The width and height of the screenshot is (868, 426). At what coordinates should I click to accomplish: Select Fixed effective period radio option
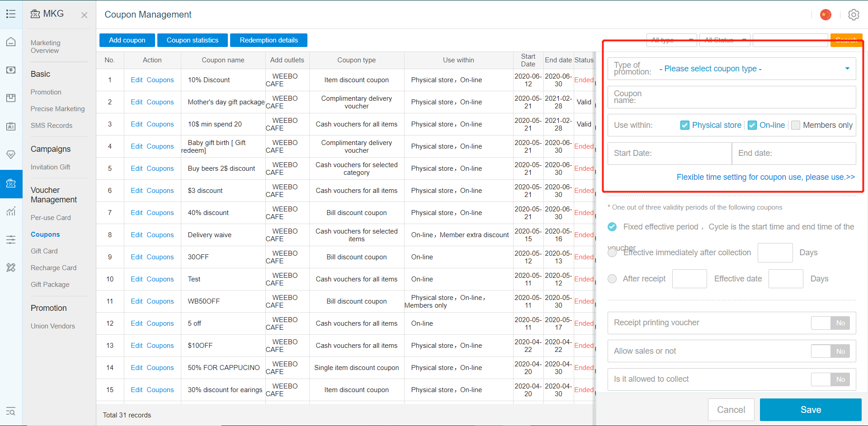coord(612,227)
